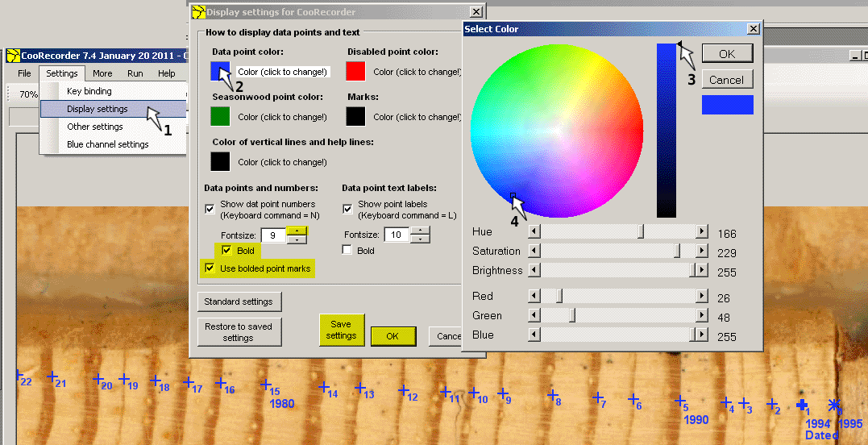Click OK in Select Color dialog
Screen dimensions: 868x445
727,54
